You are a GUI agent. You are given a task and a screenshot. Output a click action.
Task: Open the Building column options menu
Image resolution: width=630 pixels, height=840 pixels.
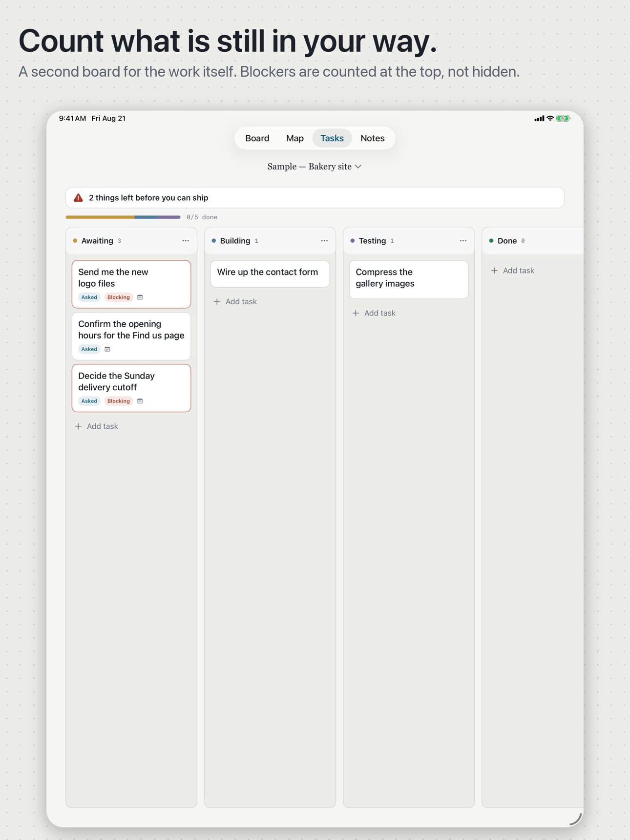pyautogui.click(x=324, y=241)
